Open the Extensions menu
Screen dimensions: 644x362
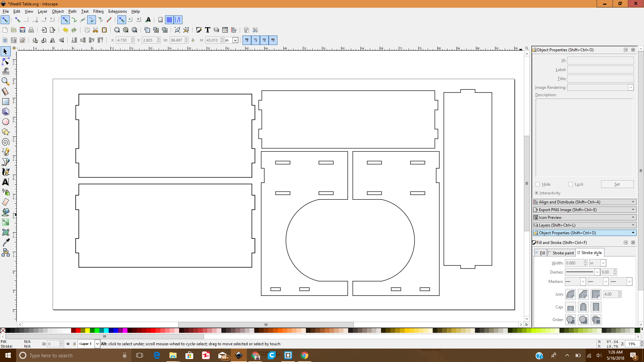point(117,11)
